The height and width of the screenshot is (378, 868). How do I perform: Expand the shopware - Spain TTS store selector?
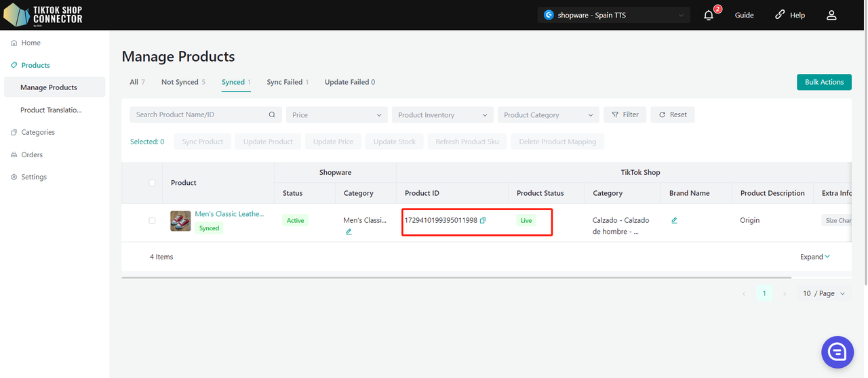(613, 15)
